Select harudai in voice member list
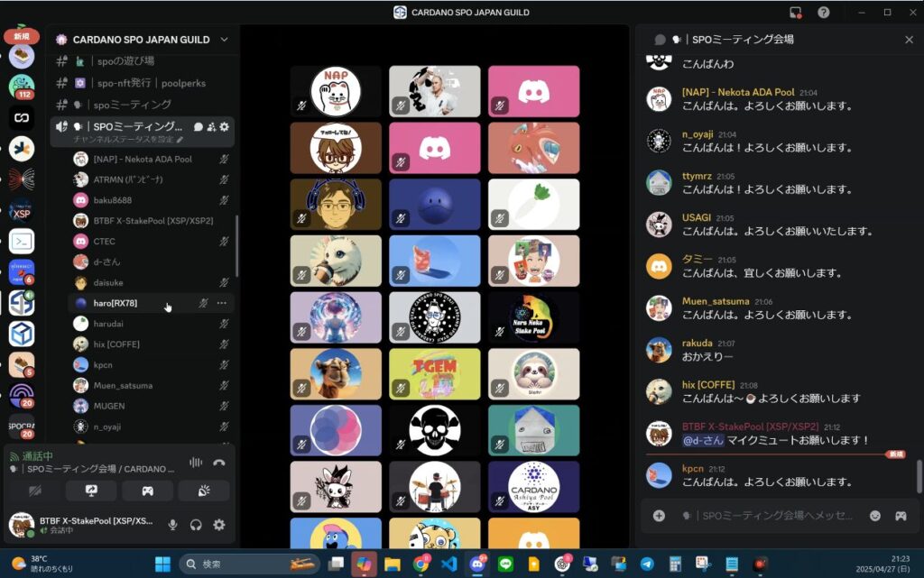The image size is (924, 578). coord(152,324)
